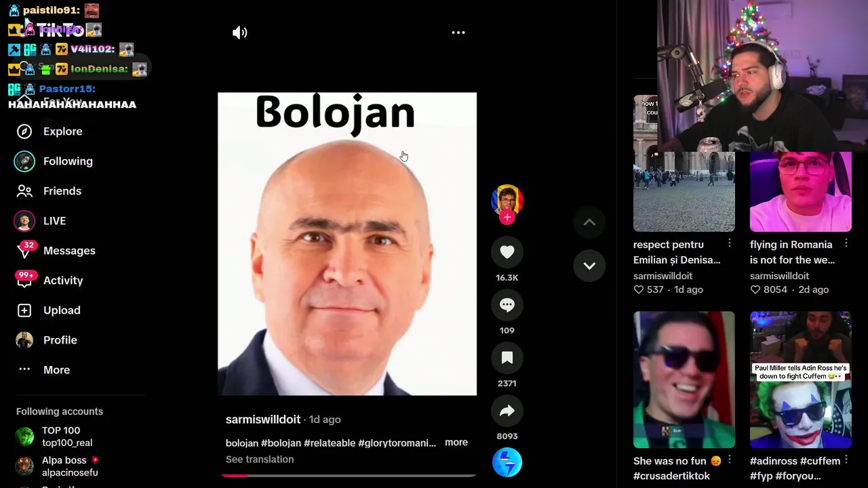Click the 'Following accounts' heading
Image resolution: width=868 pixels, height=488 pixels.
60,411
